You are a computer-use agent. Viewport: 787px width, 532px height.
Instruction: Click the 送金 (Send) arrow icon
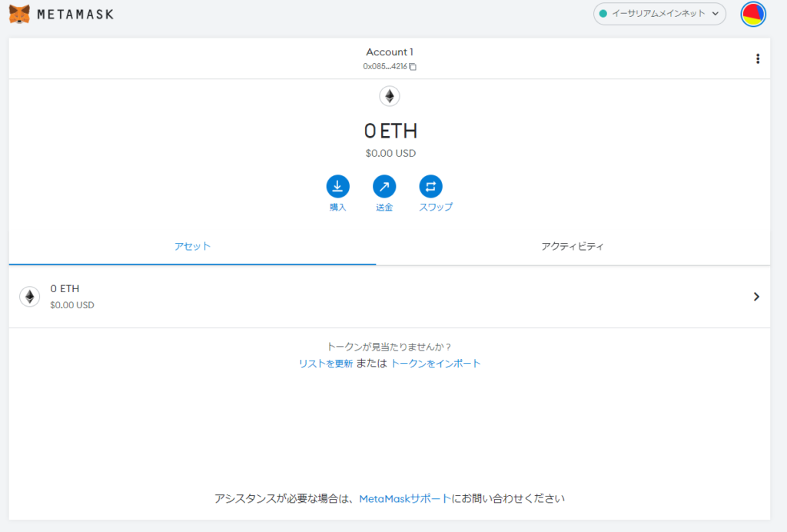(384, 186)
